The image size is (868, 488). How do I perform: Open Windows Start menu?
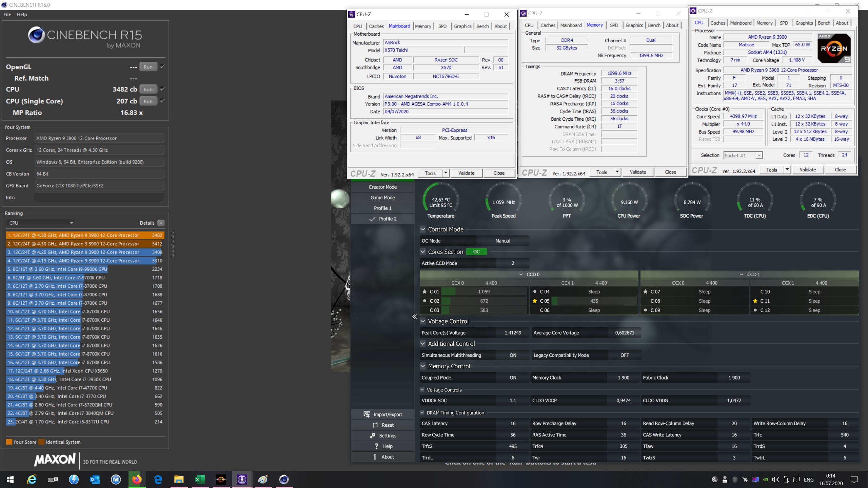tap(10, 479)
